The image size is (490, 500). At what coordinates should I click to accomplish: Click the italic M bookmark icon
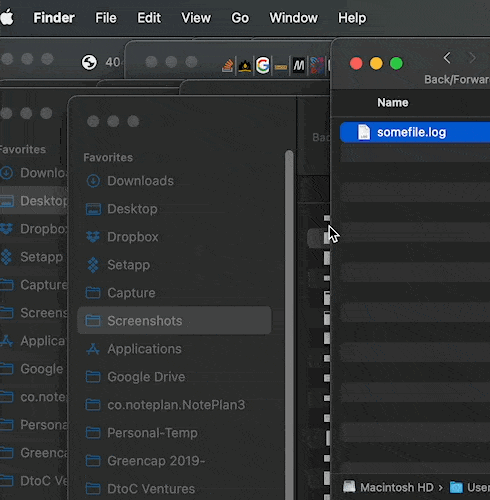point(299,66)
